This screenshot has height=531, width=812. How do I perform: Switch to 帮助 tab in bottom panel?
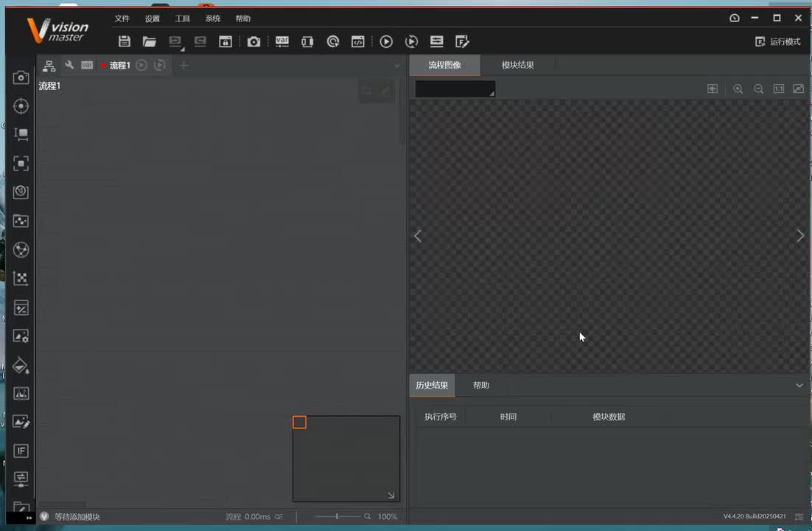click(480, 385)
